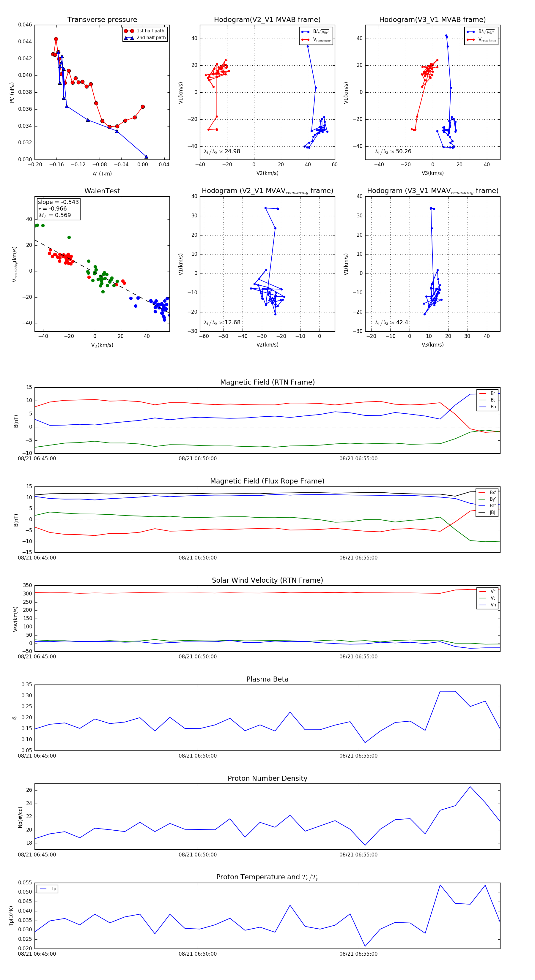Click the λ1/λ3 ≈ 42.4 annotation
The image size is (535, 980).
click(x=391, y=323)
